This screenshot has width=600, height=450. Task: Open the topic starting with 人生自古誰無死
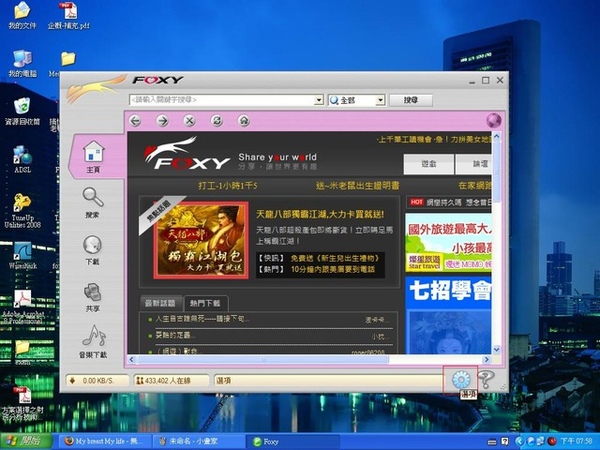202,319
